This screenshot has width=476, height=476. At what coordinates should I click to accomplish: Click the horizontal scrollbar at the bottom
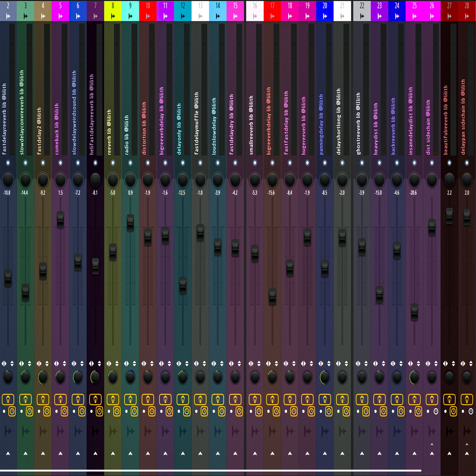click(x=211, y=471)
